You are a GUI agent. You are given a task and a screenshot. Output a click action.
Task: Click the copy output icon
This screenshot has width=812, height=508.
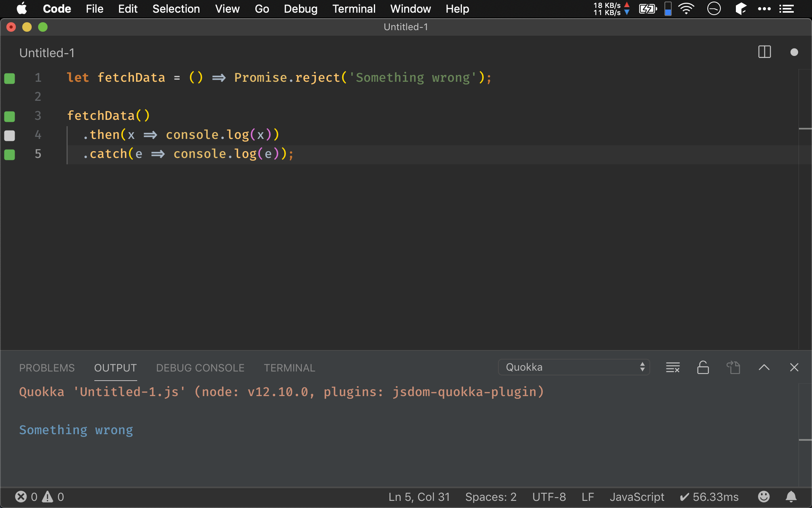733,367
